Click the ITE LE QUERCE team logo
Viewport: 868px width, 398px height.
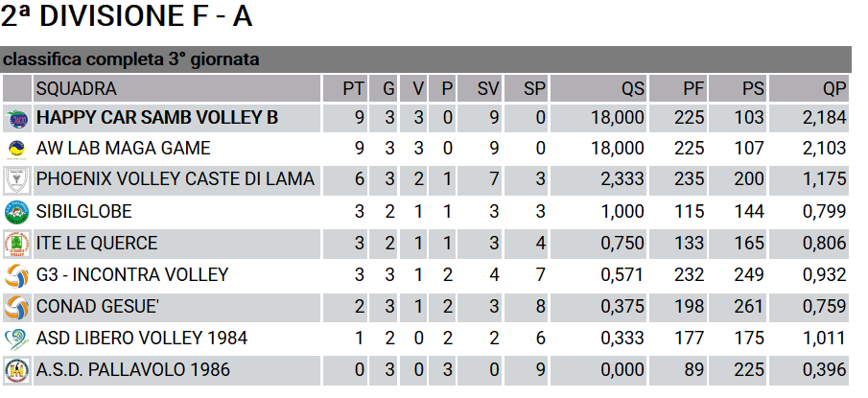point(16,244)
